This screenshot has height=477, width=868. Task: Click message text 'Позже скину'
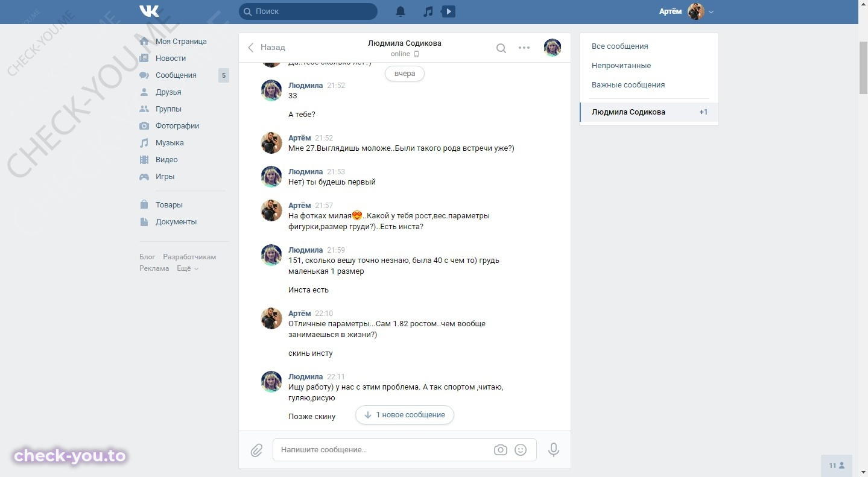click(312, 417)
